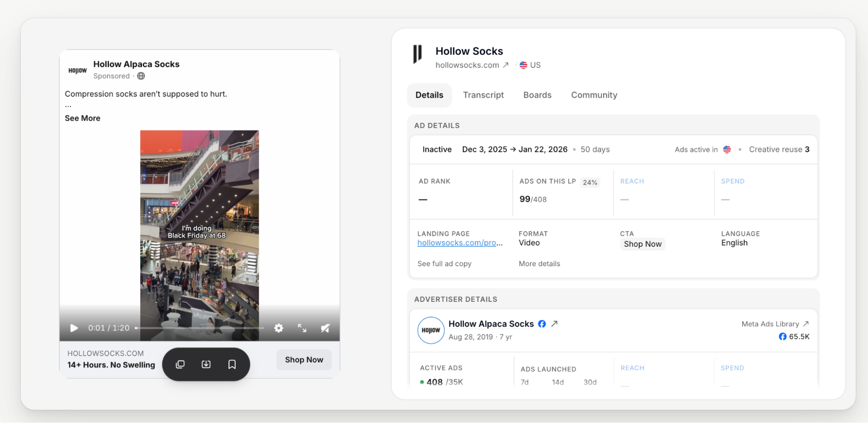Expand video to fullscreen
This screenshot has width=868, height=423.
(302, 328)
